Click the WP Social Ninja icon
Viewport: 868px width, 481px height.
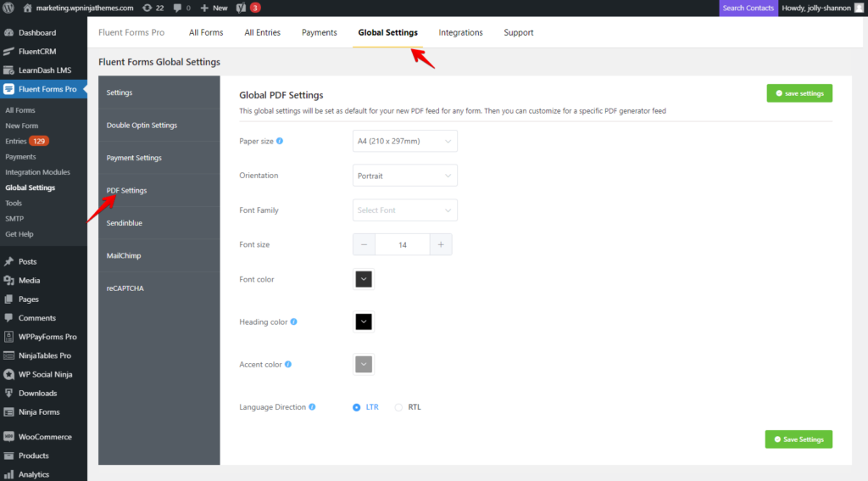(8, 375)
